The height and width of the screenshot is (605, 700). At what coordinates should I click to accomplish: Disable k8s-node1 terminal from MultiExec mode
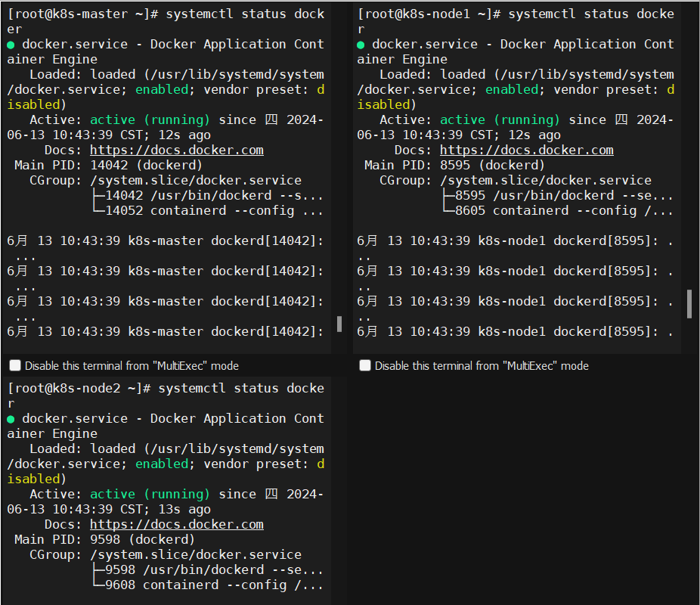364,366
